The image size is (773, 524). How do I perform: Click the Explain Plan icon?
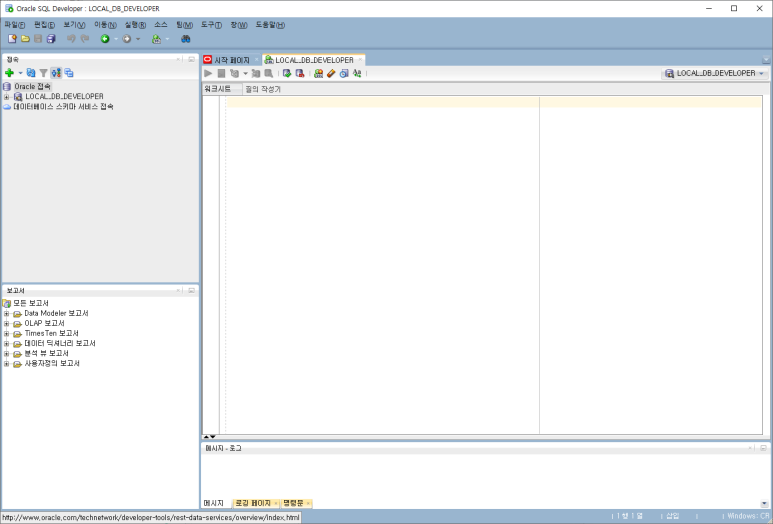[x=234, y=73]
